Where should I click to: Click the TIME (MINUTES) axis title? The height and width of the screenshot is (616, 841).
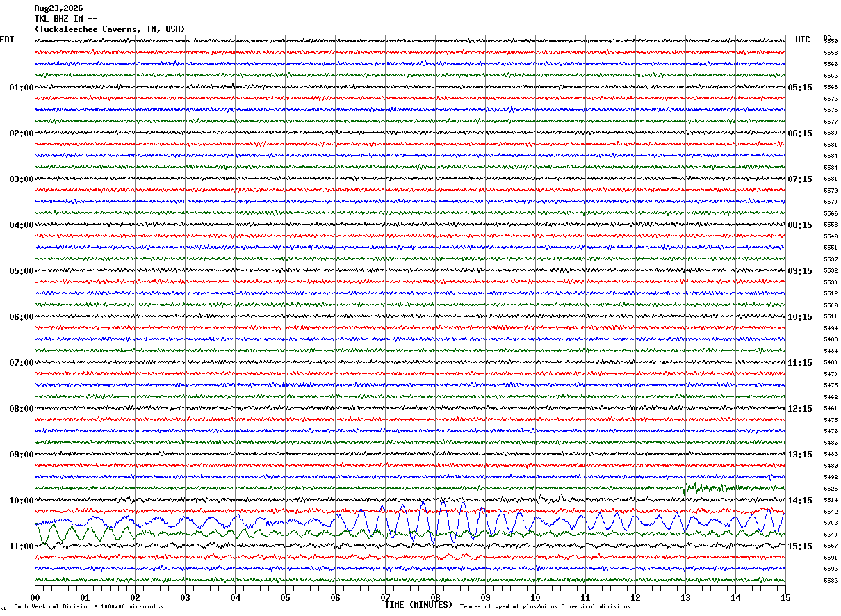pyautogui.click(x=418, y=605)
